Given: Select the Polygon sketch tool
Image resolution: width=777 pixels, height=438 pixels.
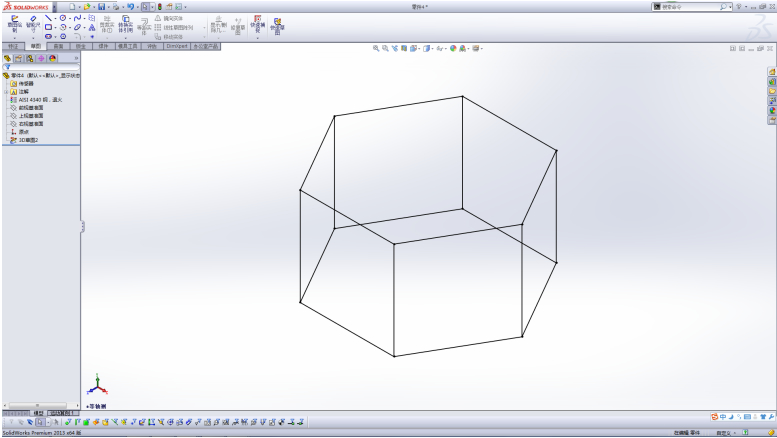Looking at the screenshot, I should pos(63,37).
